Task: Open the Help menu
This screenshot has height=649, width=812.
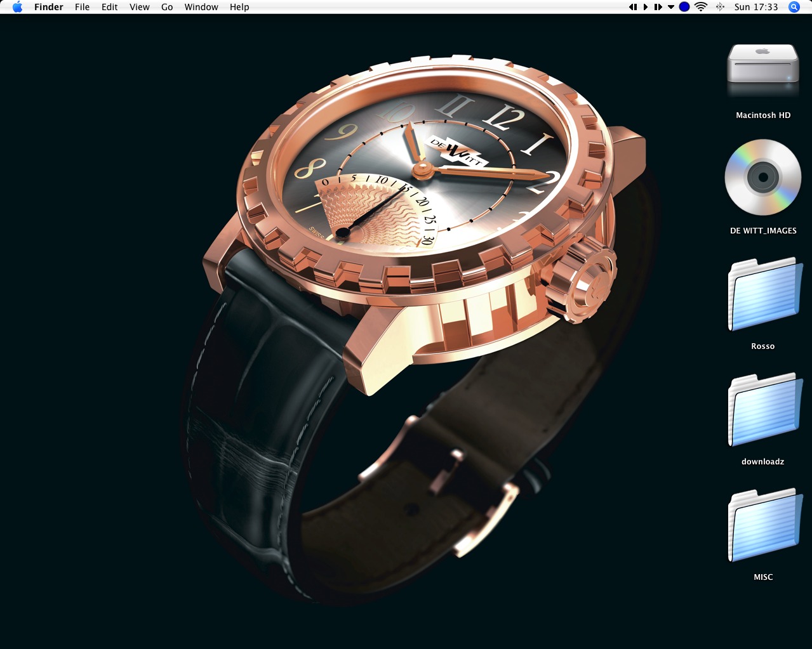Action: click(x=239, y=7)
